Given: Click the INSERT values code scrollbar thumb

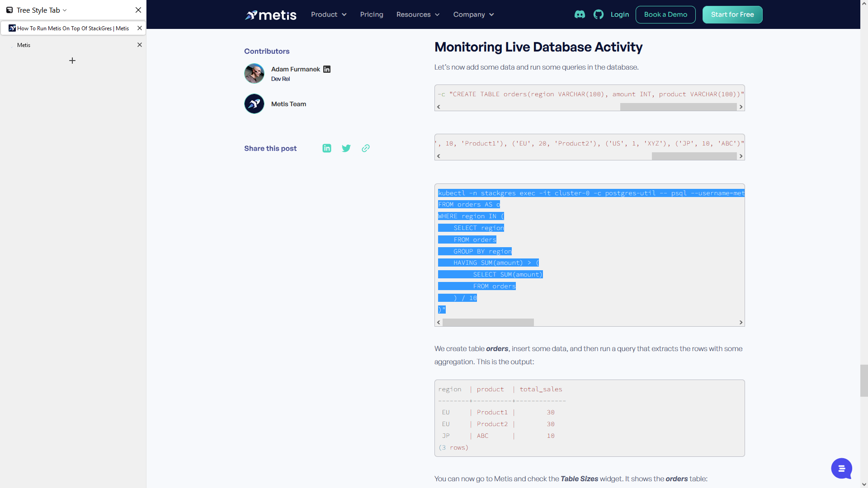Looking at the screenshot, I should (x=694, y=156).
